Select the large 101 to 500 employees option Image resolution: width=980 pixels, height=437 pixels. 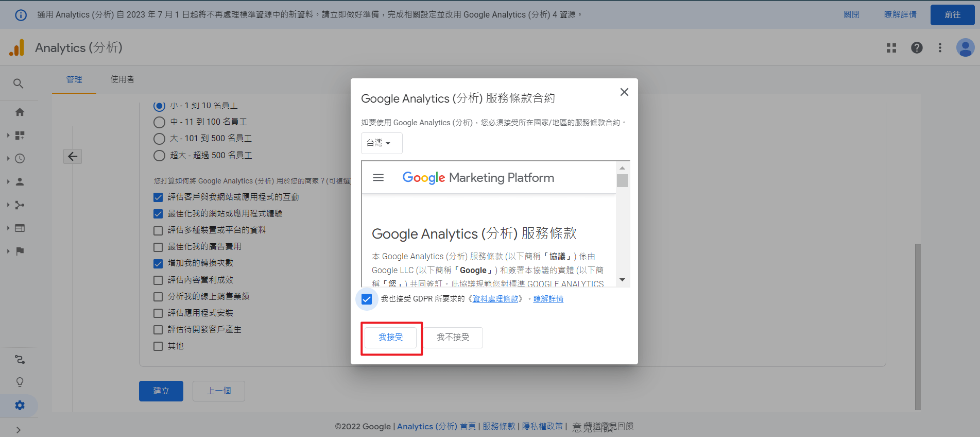click(159, 139)
